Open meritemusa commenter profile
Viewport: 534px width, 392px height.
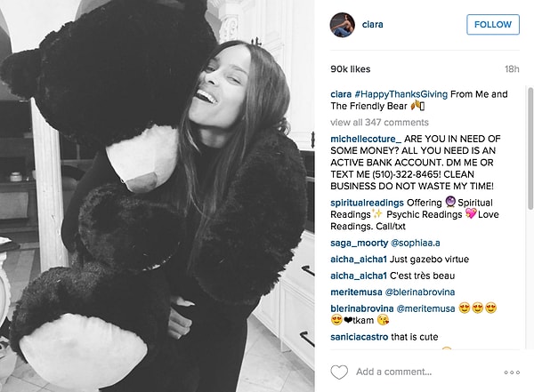pyautogui.click(x=356, y=292)
